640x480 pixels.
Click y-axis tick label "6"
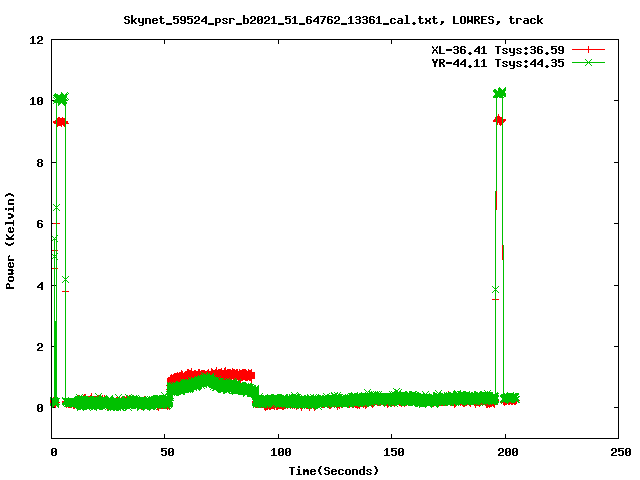tap(40, 224)
